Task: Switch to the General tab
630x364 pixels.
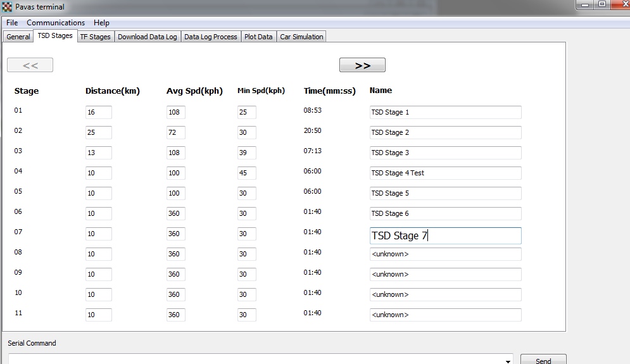Action: click(x=18, y=37)
